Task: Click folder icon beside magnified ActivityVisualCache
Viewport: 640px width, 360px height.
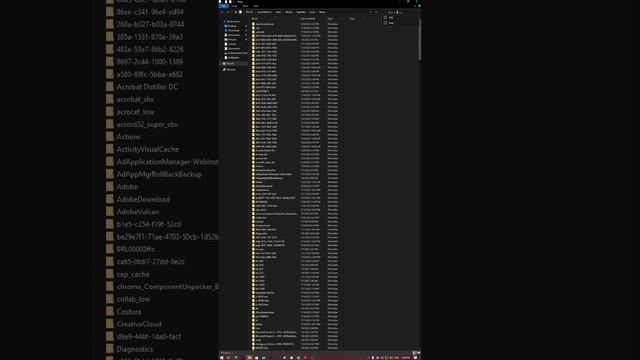Action: pyautogui.click(x=110, y=149)
